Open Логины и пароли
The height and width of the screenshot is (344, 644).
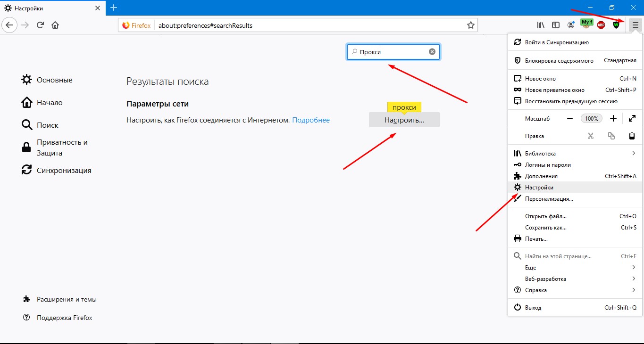(575, 165)
